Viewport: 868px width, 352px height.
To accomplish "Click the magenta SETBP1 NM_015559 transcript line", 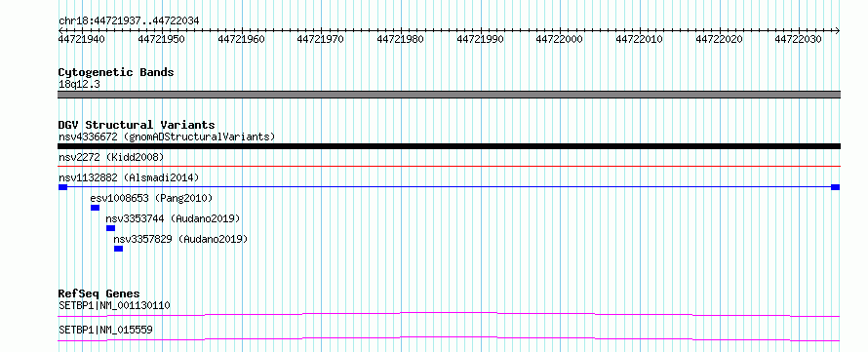I will point(449,338).
